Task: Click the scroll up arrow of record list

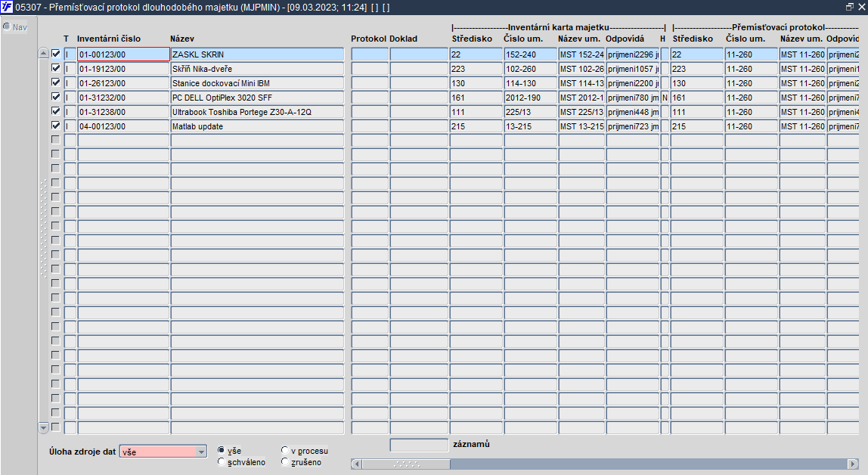Action: (44, 53)
